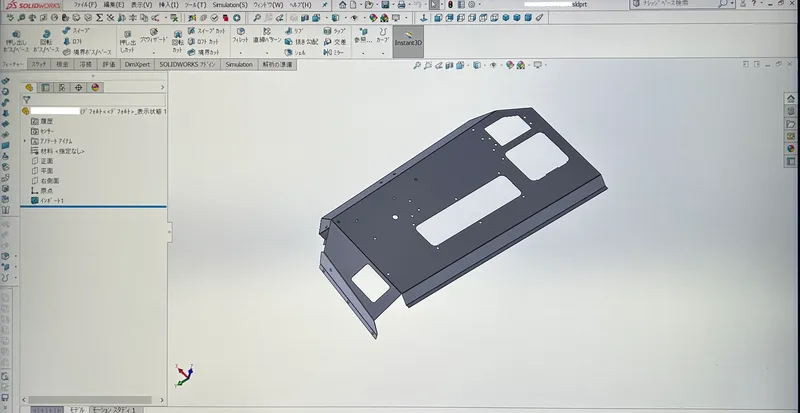Click the appearance color ball in view toolbar
This screenshot has width=800, height=413.
(x=509, y=65)
